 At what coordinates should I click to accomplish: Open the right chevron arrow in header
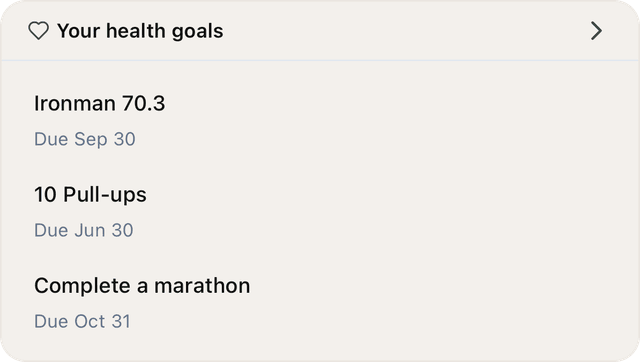(x=596, y=31)
